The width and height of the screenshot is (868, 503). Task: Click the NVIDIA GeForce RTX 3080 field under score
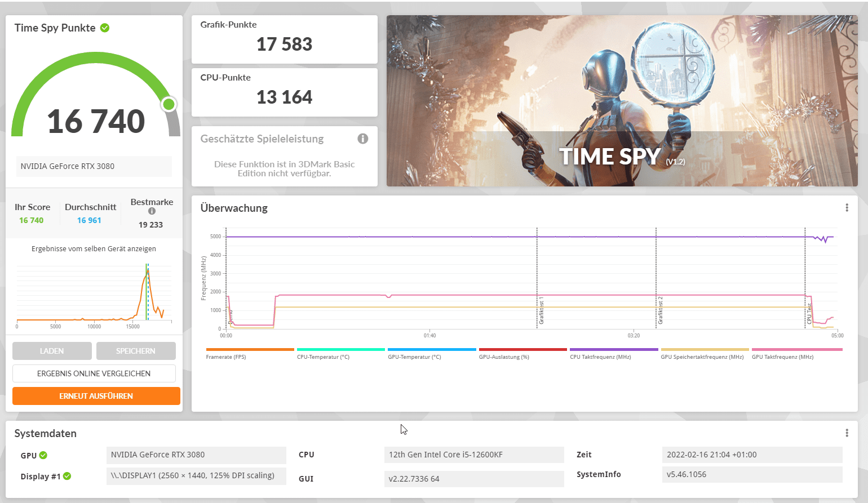click(x=94, y=166)
